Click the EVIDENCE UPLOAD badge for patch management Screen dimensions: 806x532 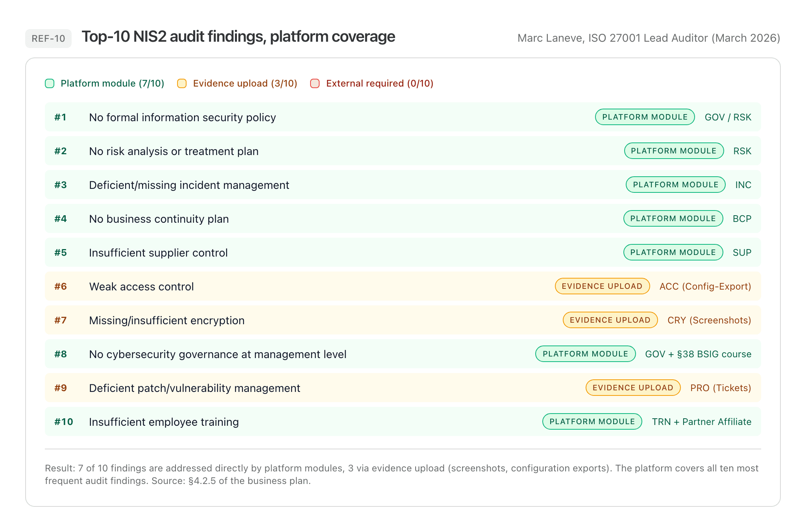(633, 388)
